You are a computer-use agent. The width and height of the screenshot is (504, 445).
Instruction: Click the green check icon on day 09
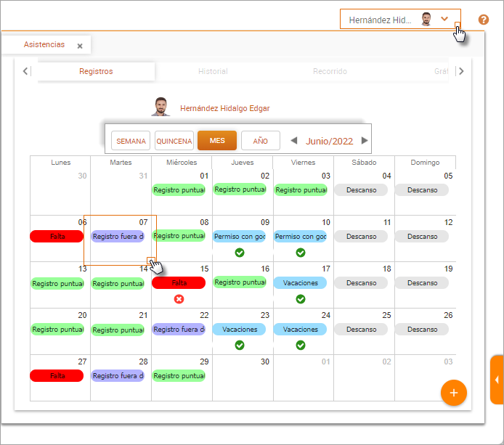point(240,253)
